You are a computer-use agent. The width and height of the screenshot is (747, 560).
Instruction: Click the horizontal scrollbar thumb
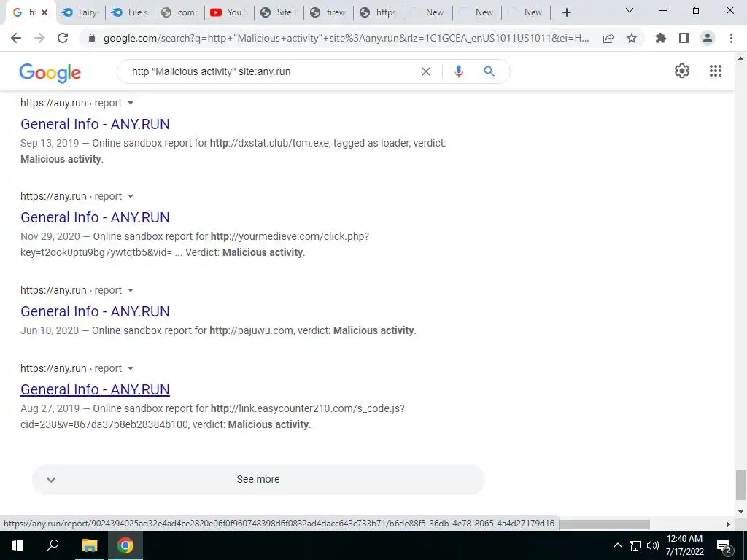604,524
